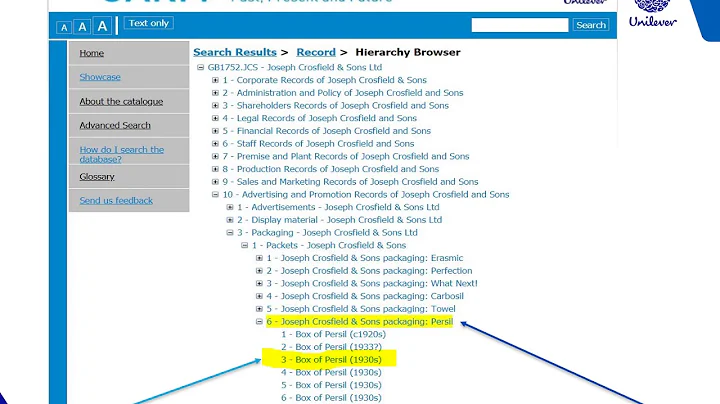Open 4 - Box of Persil (1930s)
720x404 pixels.
point(331,372)
